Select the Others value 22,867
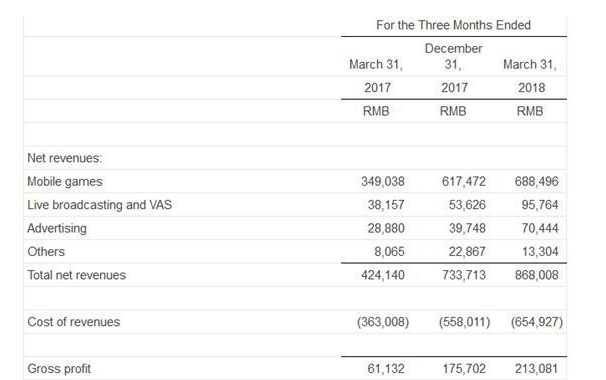606x380 pixels. pos(467,251)
